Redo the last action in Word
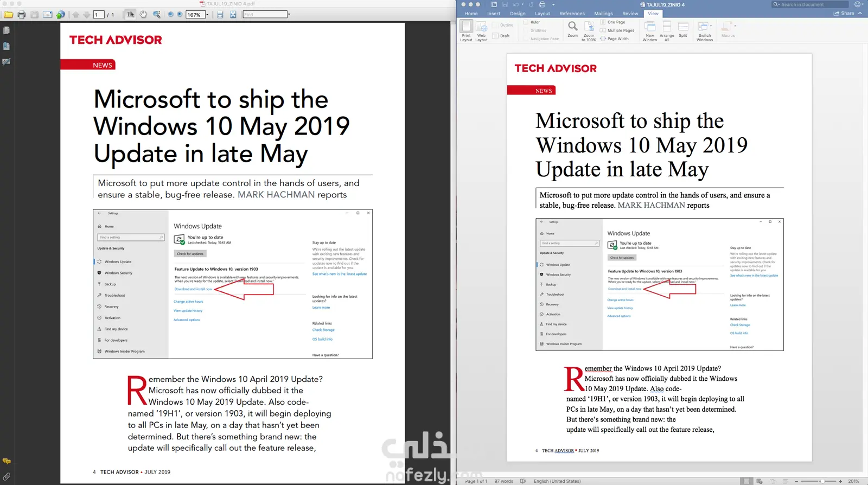 (531, 4)
